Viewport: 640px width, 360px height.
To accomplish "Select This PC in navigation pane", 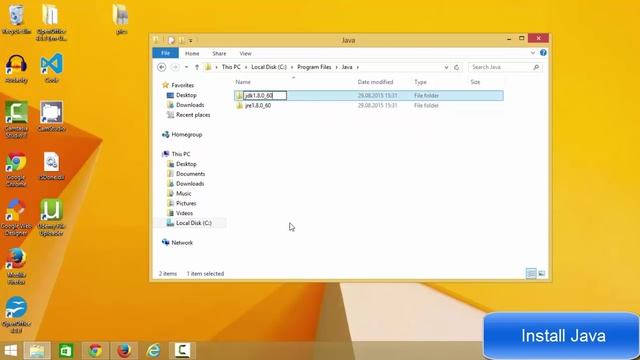I will coord(181,154).
